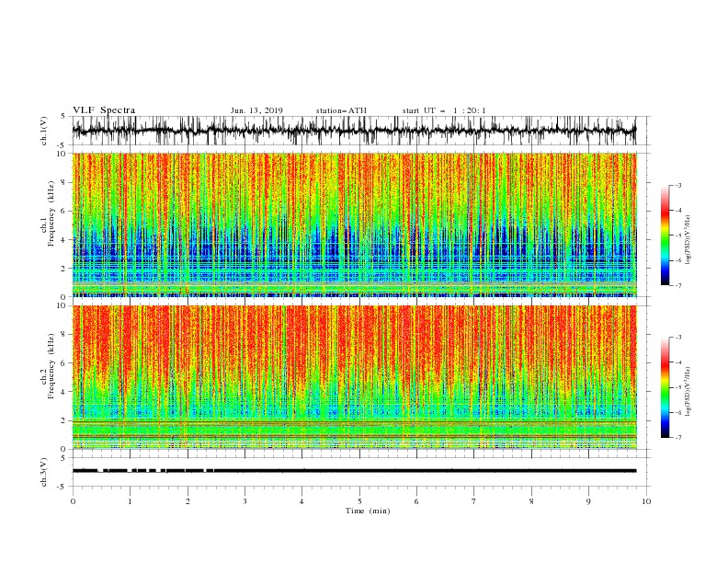Click the black ch.3 voltage trace
Image resolution: width=728 pixels, height=563 pixels.
[x=354, y=471]
